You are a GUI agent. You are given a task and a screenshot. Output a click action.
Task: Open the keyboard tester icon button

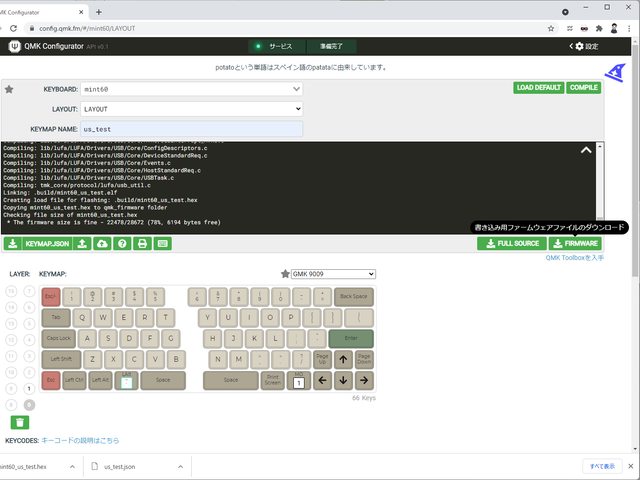pyautogui.click(x=163, y=243)
